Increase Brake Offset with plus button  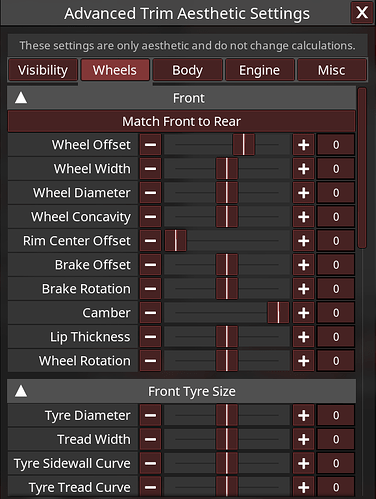(x=303, y=265)
